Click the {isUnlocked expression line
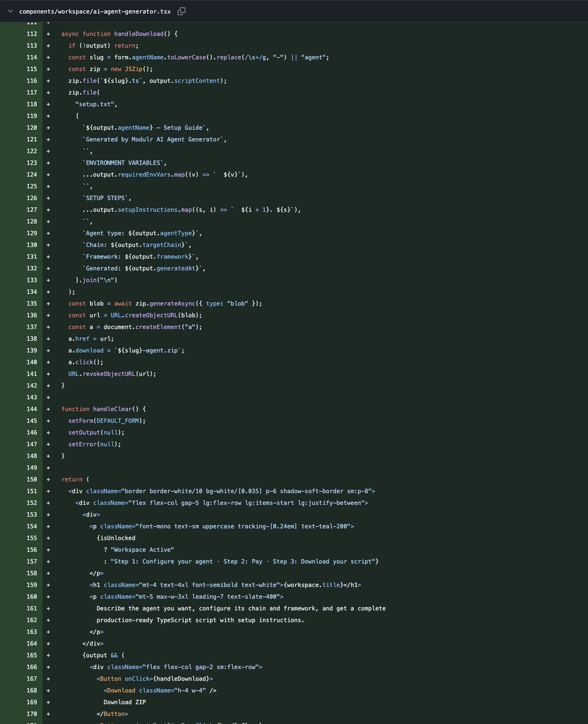The image size is (588, 724). pos(116,538)
